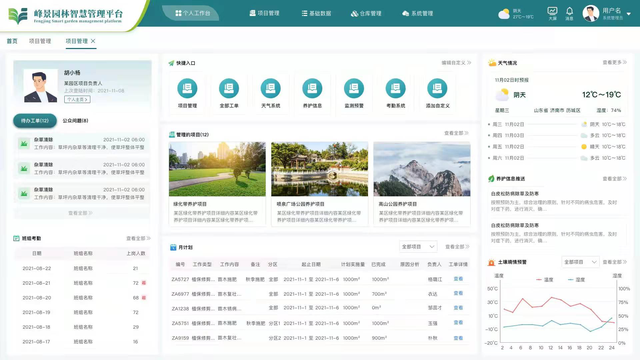Open the 监测预警 quick-entry icon
640x360 pixels.
coord(354,88)
